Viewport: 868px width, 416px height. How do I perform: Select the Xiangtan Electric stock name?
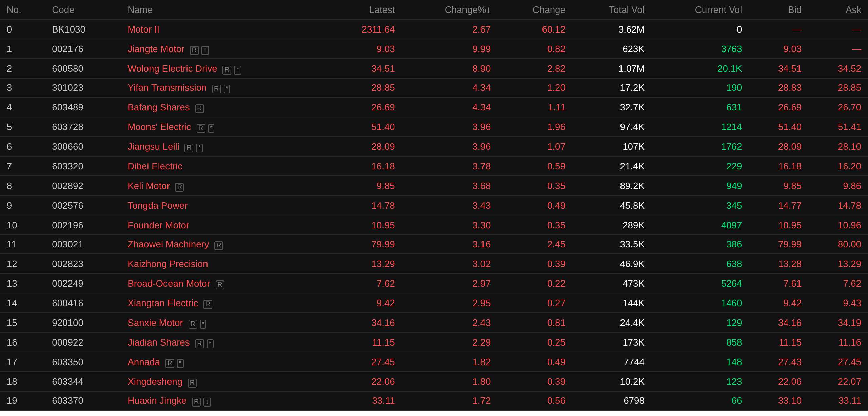[163, 303]
